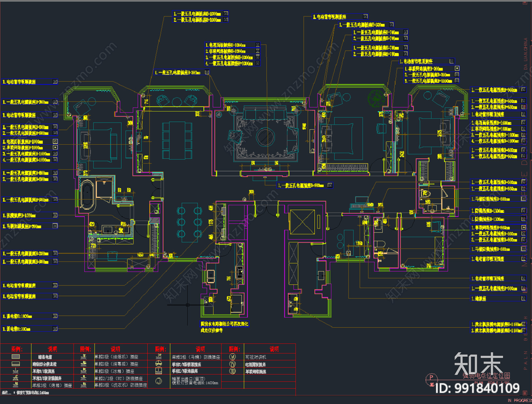Click the ID: 991840109 text
Screen dimensions: 532x404
tap(478, 388)
